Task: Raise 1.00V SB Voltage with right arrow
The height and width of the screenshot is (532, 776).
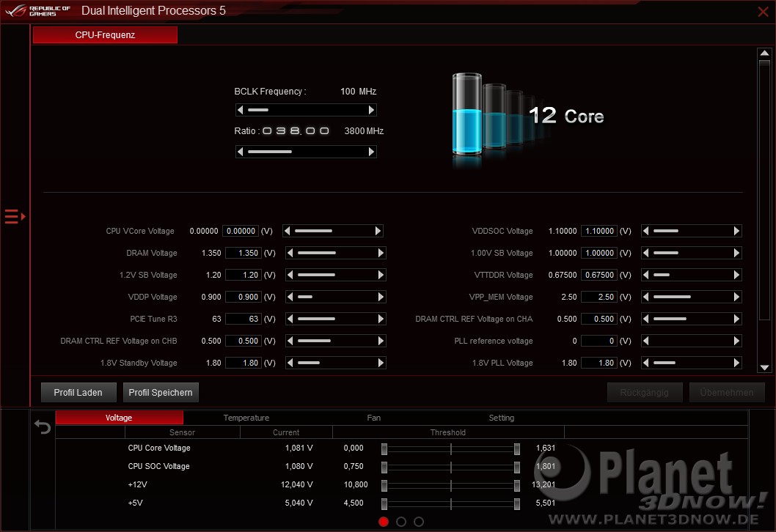Action: (x=736, y=253)
